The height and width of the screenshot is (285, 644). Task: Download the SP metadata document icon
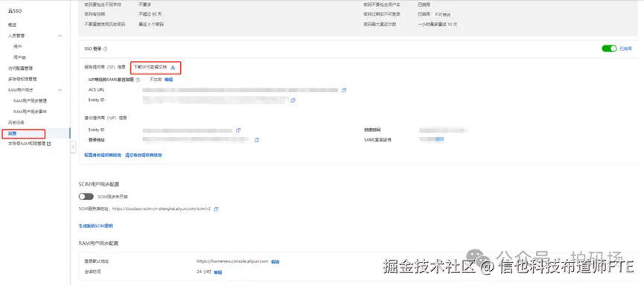tap(173, 68)
